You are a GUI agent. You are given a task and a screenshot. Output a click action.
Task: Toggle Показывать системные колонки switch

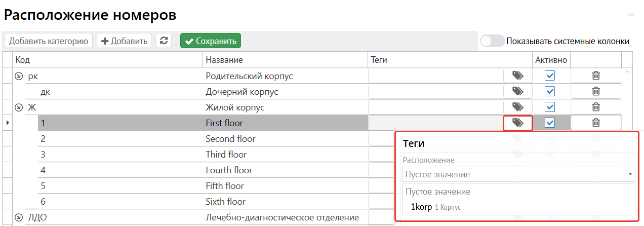tap(492, 41)
